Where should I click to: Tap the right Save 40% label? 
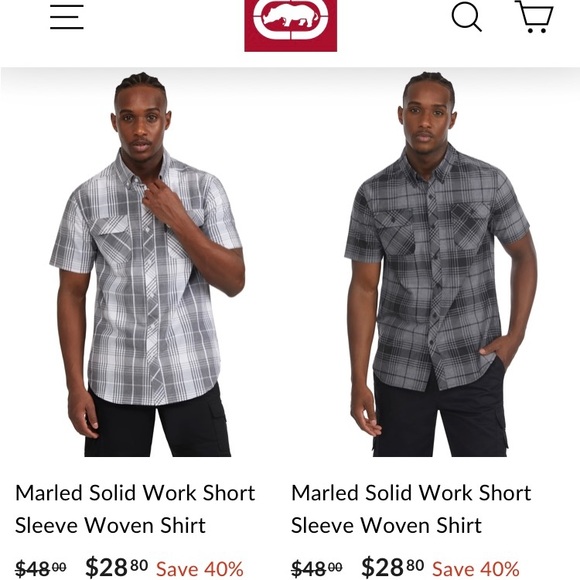[476, 569]
